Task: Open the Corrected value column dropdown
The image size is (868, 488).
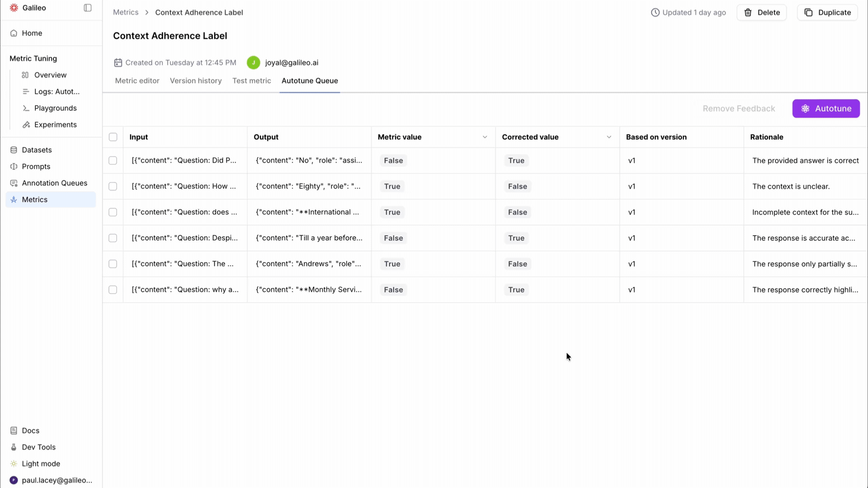Action: (x=609, y=137)
